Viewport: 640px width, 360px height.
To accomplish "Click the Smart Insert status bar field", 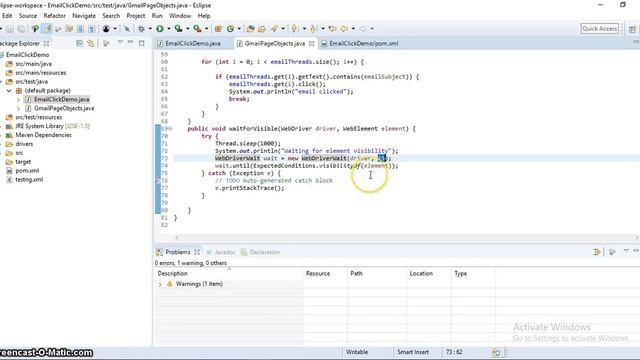I will [413, 352].
